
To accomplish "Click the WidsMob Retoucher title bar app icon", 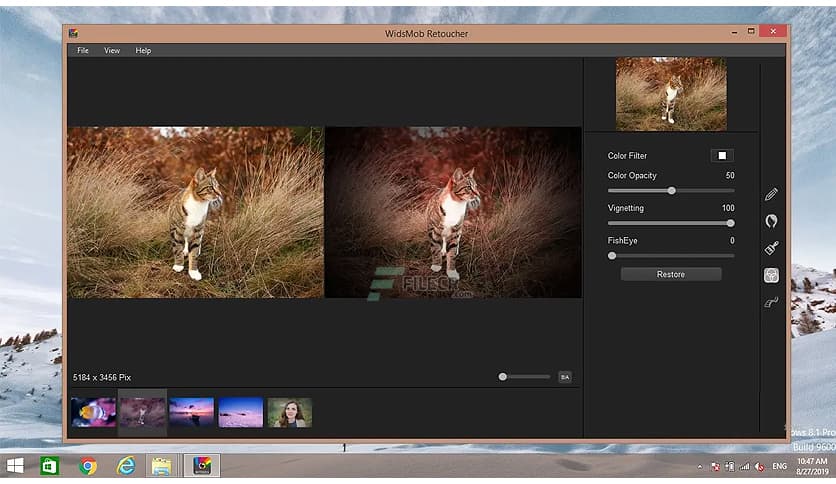I will click(x=74, y=33).
